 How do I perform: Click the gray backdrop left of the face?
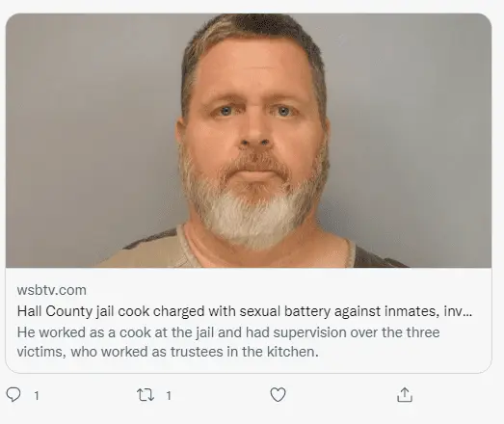[x=90, y=128]
